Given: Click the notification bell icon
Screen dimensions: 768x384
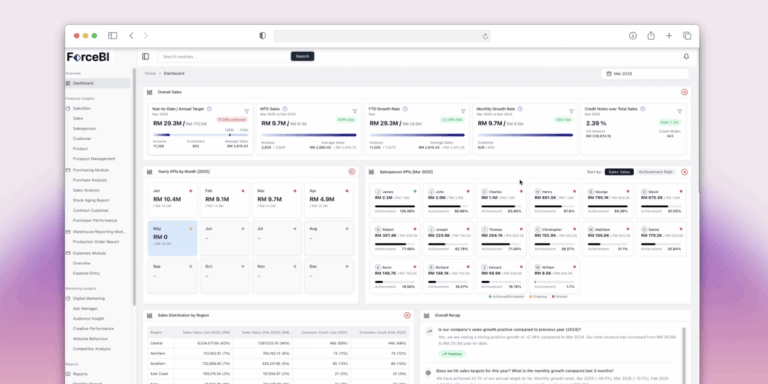Looking at the screenshot, I should point(686,56).
